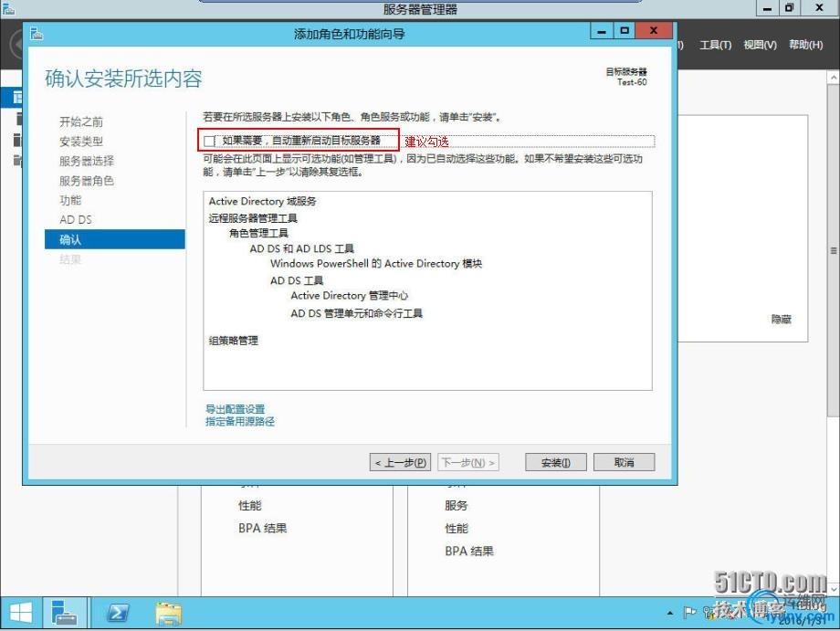
Task: Click AD DS 工具 entry
Action: (x=297, y=280)
